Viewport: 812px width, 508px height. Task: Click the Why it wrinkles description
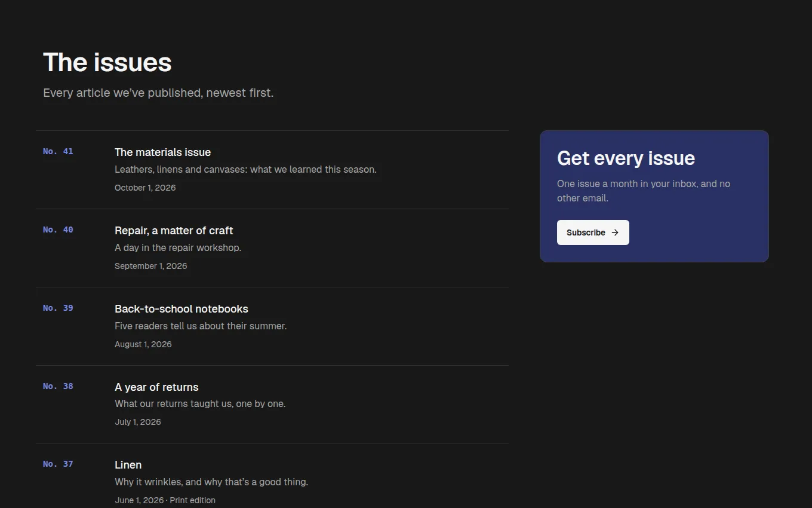pyautogui.click(x=211, y=482)
